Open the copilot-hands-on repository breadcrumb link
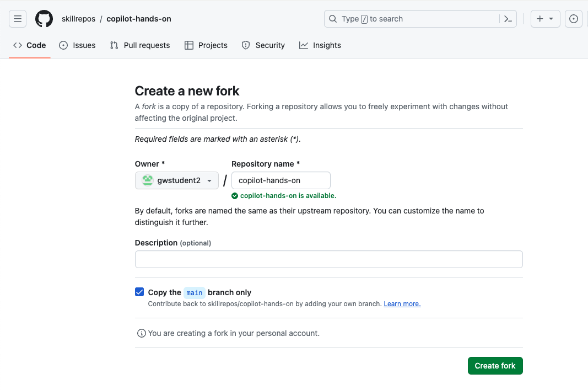The width and height of the screenshot is (588, 390). coord(139,19)
